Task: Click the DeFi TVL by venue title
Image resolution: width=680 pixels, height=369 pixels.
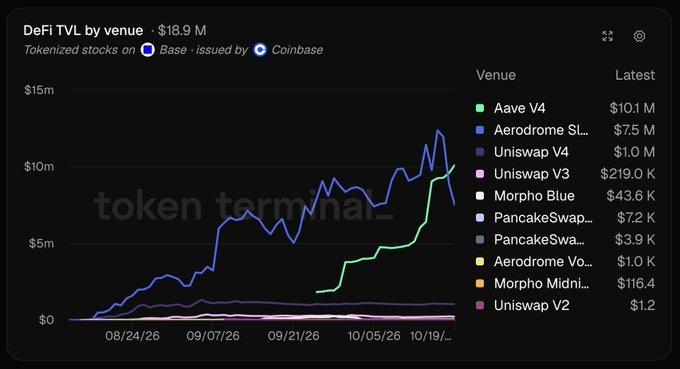Action: coord(83,30)
